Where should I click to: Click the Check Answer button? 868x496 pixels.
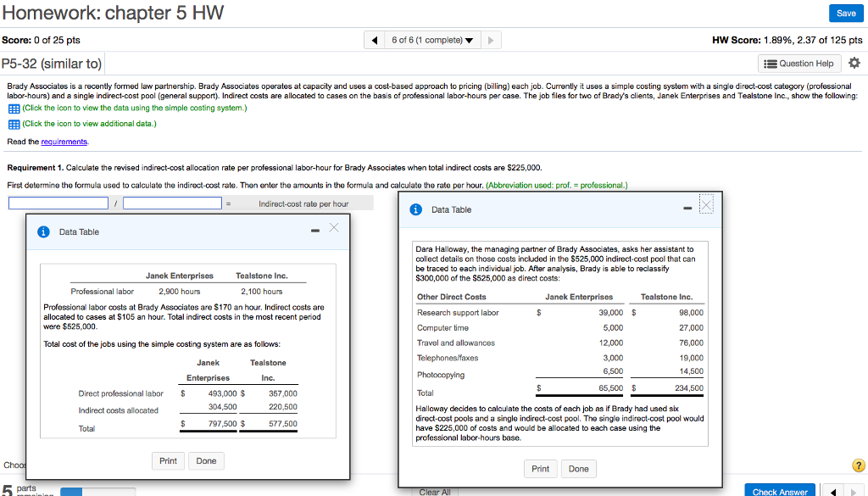click(x=780, y=491)
